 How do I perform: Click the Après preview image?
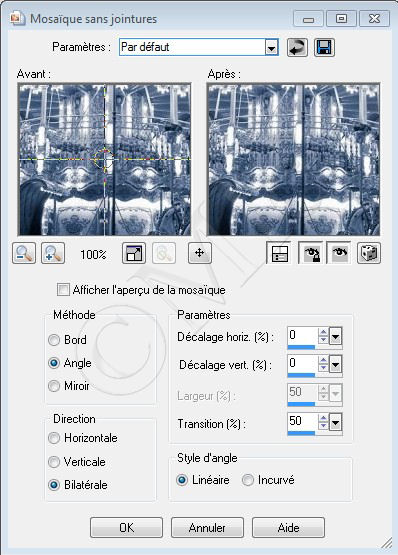pyautogui.click(x=294, y=159)
